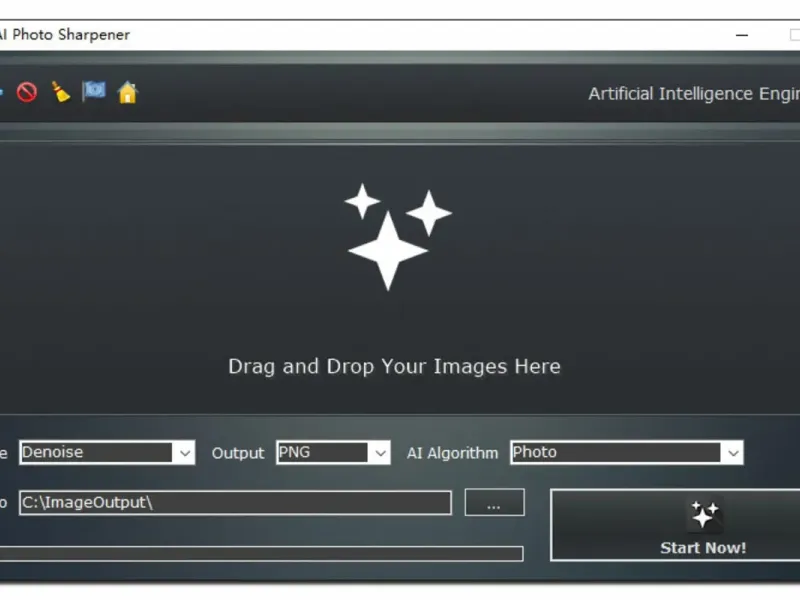Click the AI Photo Sharpener title text
This screenshot has height=600, width=800.
(x=65, y=35)
